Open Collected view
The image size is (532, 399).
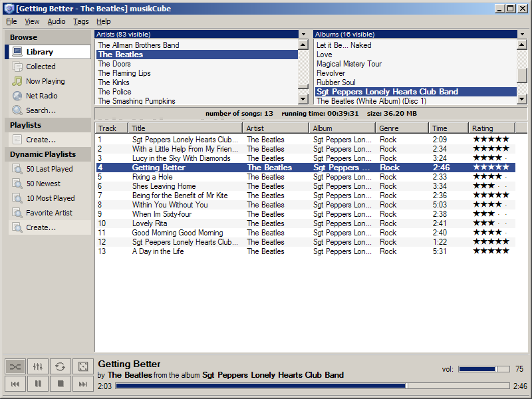click(x=50, y=66)
